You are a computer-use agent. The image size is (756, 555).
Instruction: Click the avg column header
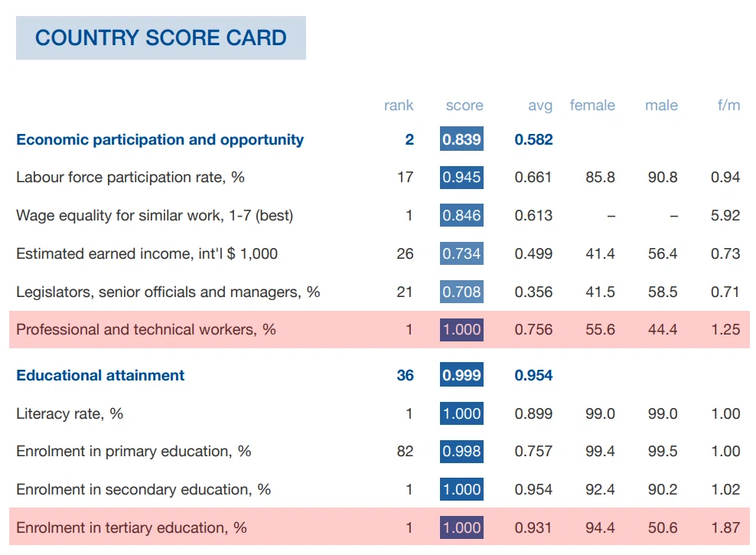(540, 106)
